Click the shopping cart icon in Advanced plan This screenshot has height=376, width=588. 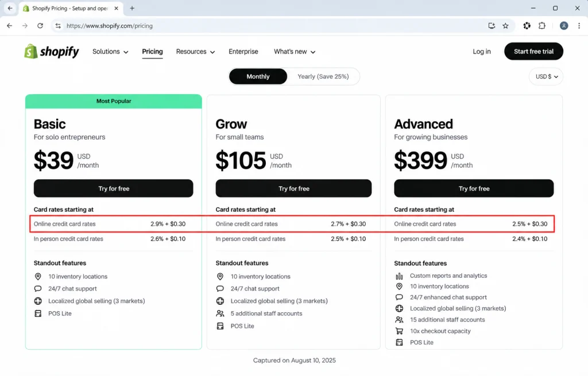[x=400, y=331]
